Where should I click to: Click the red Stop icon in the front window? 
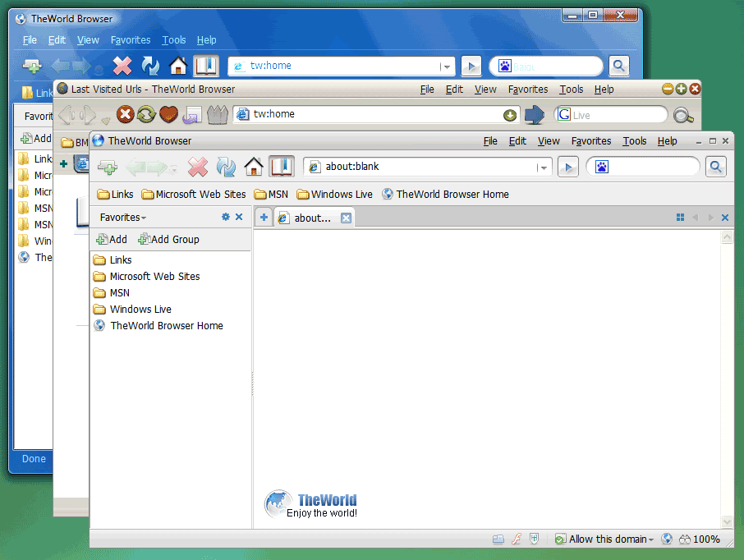[x=198, y=168]
